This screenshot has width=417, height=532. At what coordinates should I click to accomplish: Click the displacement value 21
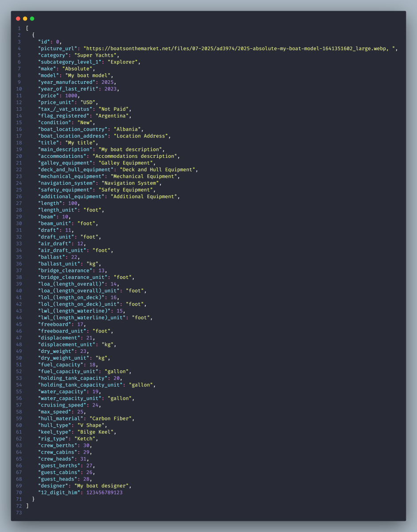pyautogui.click(x=90, y=337)
